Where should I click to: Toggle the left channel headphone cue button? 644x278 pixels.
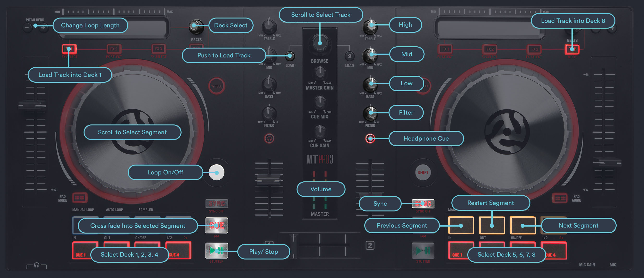(269, 138)
